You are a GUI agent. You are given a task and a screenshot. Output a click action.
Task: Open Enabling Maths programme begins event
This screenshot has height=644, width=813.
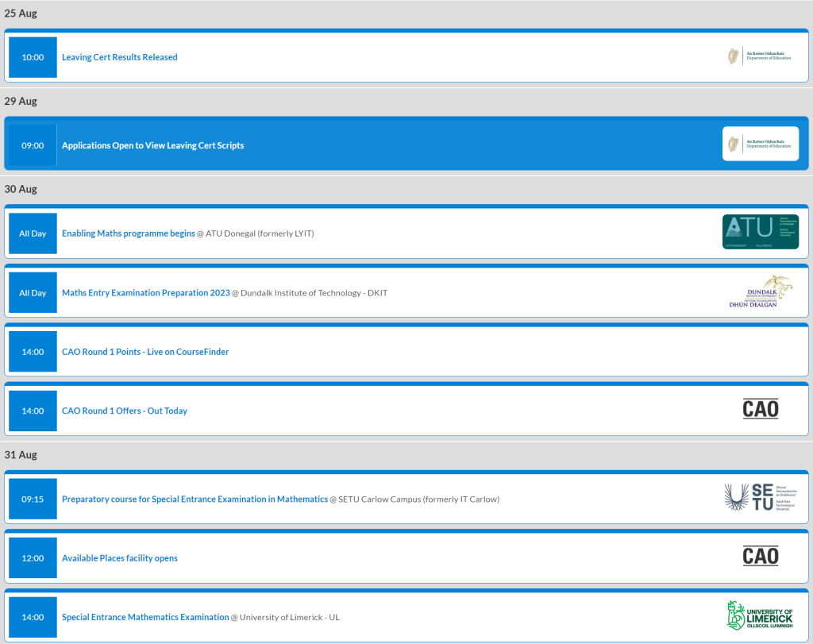coord(128,233)
